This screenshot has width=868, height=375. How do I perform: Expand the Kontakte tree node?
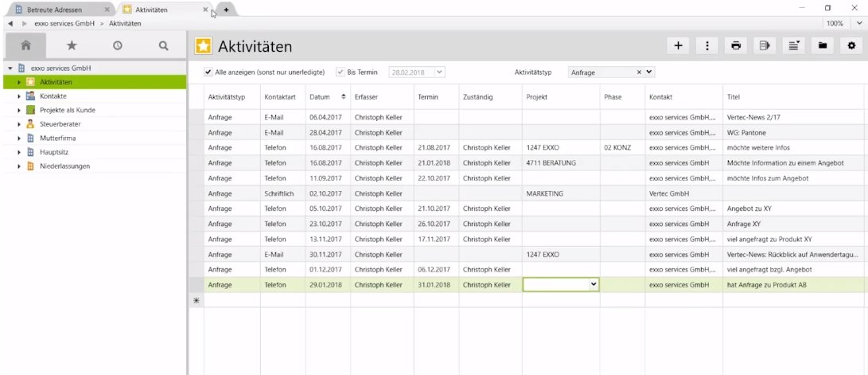(18, 96)
